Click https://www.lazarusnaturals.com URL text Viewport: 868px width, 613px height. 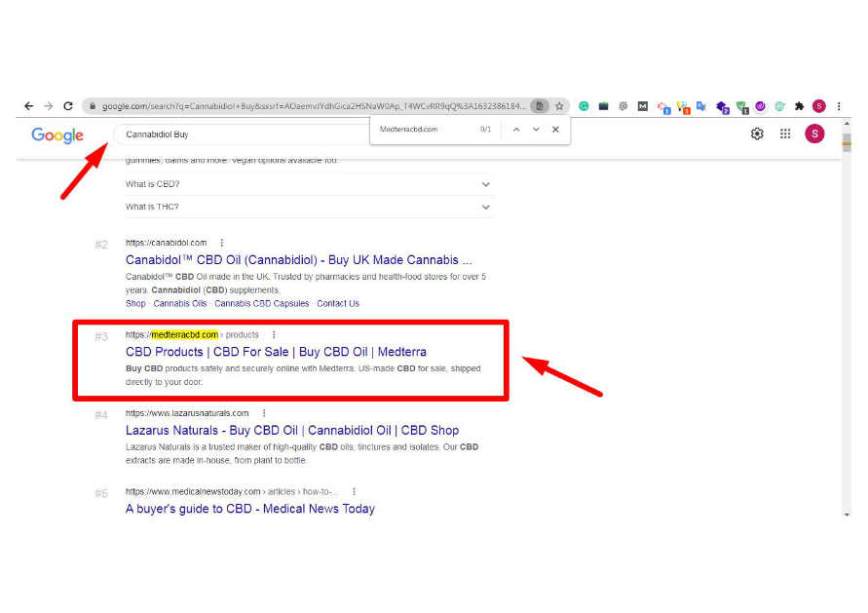(187, 413)
